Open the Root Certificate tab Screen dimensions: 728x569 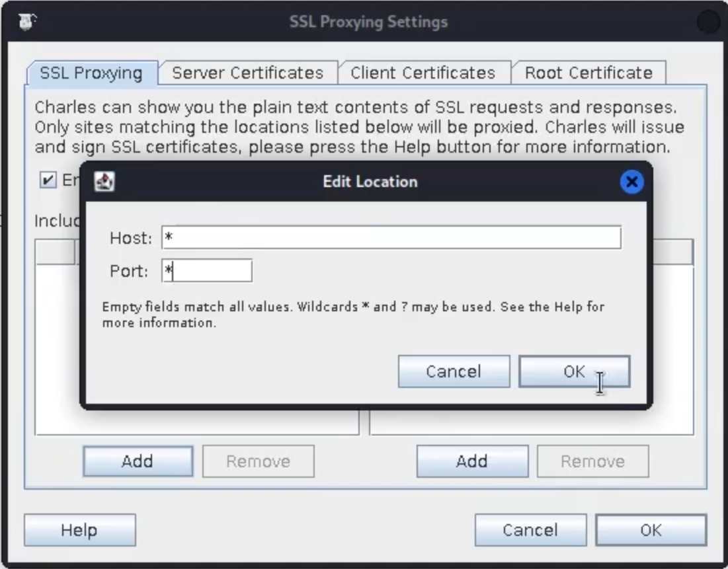[x=588, y=73]
